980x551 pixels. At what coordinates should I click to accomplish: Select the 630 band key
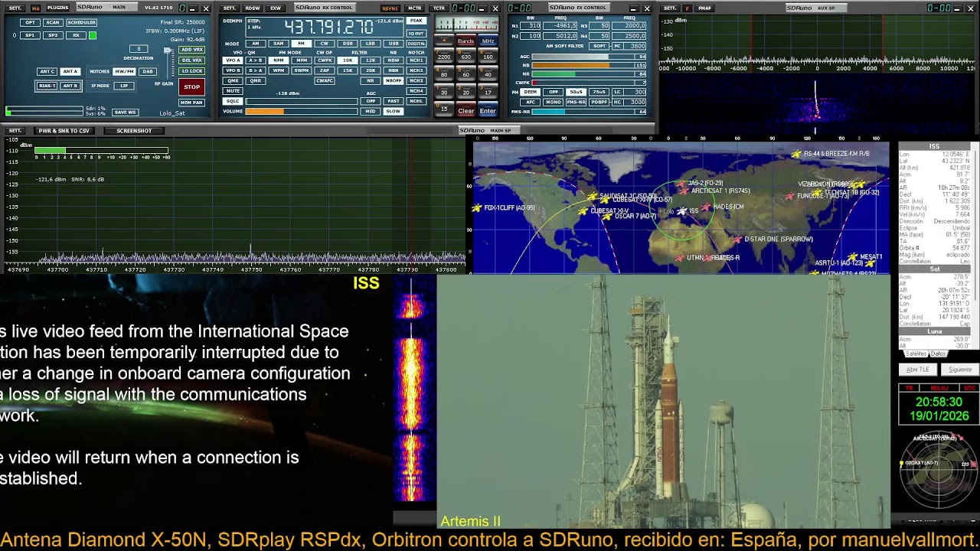point(465,56)
